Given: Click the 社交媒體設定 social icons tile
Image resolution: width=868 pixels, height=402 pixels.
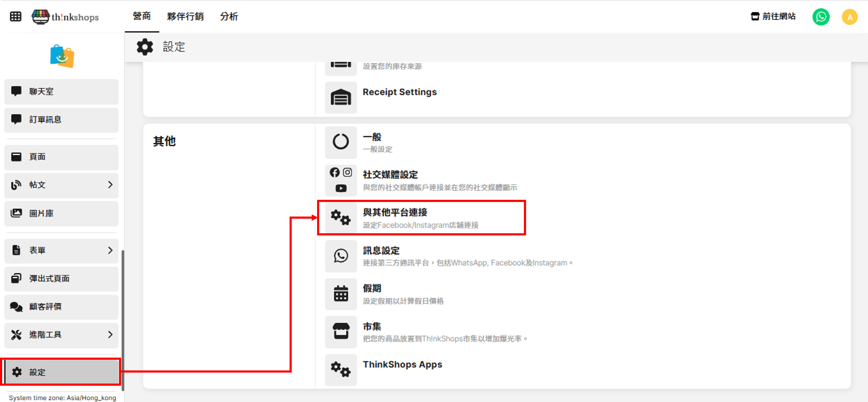Looking at the screenshot, I should click(341, 180).
